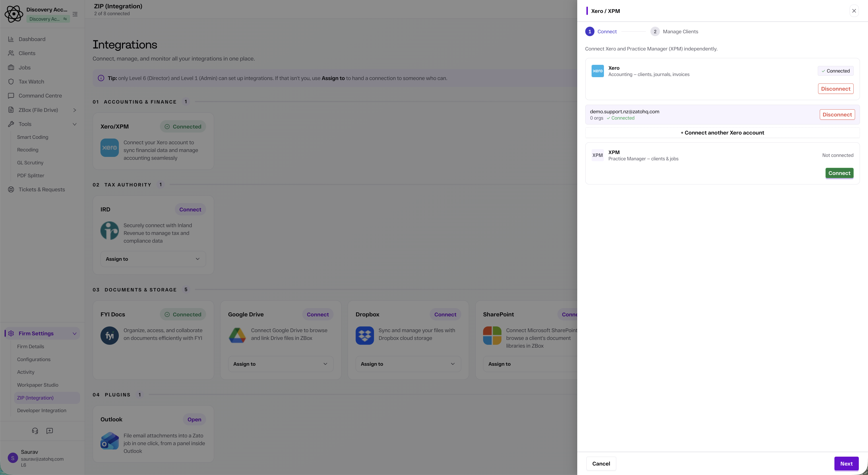
Task: Click the Clients people icon
Action: tap(11, 53)
